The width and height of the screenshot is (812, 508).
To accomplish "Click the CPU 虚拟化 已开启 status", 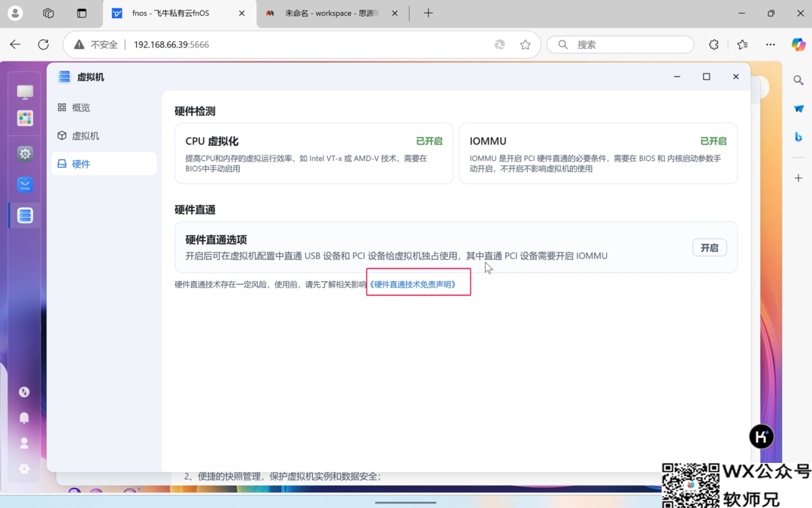I will click(x=429, y=141).
